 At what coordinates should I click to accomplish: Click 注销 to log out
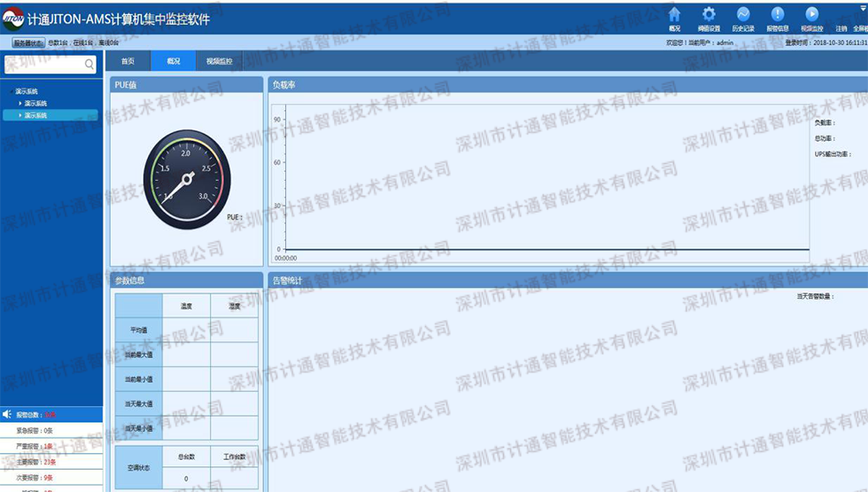click(x=841, y=28)
